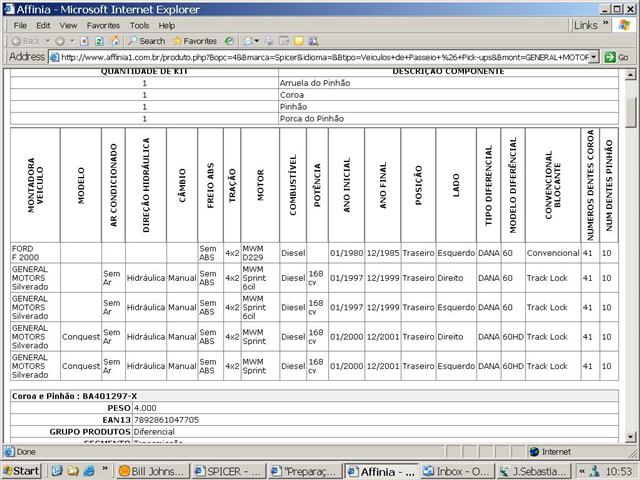
Task: Click the Outlook Quick Launch icon
Action: pyautogui.click(x=73, y=471)
